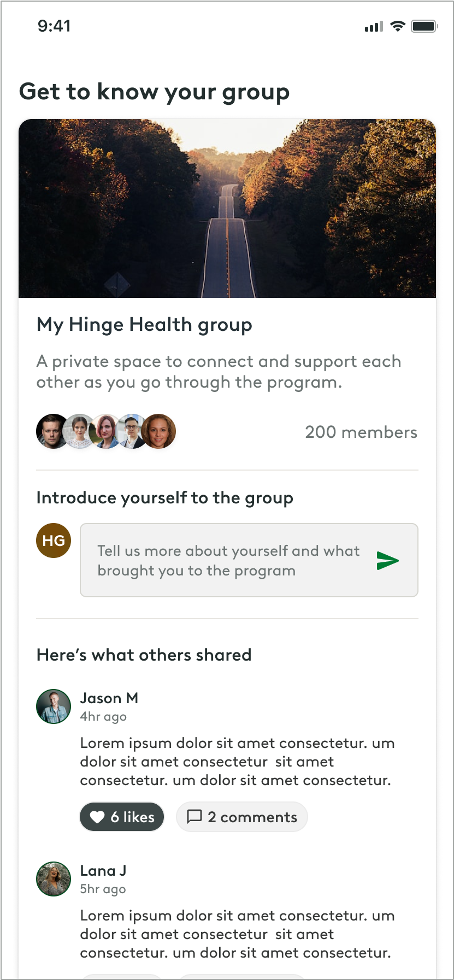Tap the forest road cover photo

point(227,209)
